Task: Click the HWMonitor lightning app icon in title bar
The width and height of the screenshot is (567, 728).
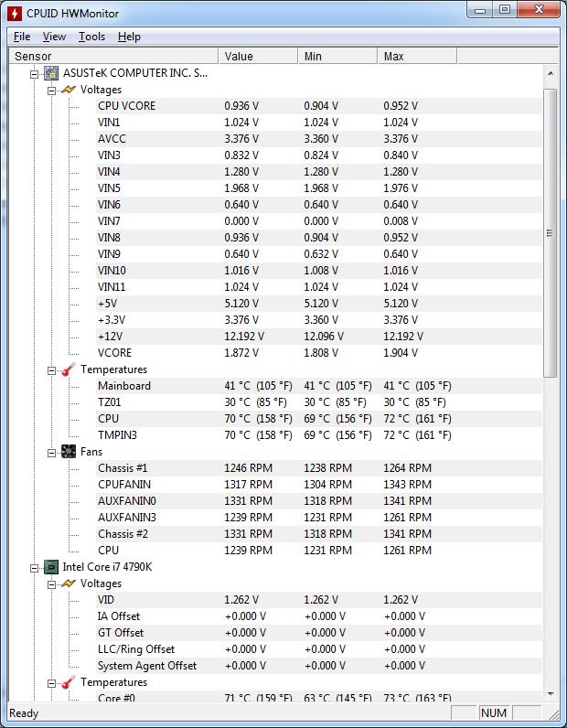Action: tap(15, 13)
